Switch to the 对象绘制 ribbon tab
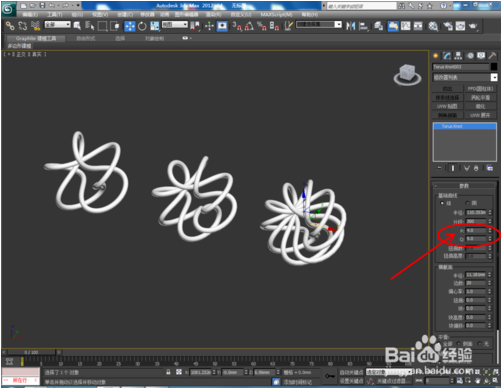Screen dimensions: 503x389 (x=154, y=38)
